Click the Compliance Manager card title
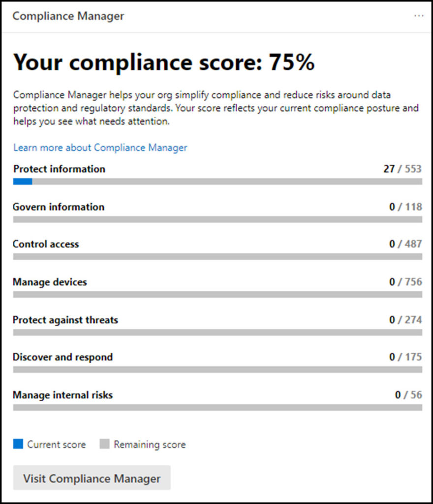The height and width of the screenshot is (504, 433). coord(68,16)
